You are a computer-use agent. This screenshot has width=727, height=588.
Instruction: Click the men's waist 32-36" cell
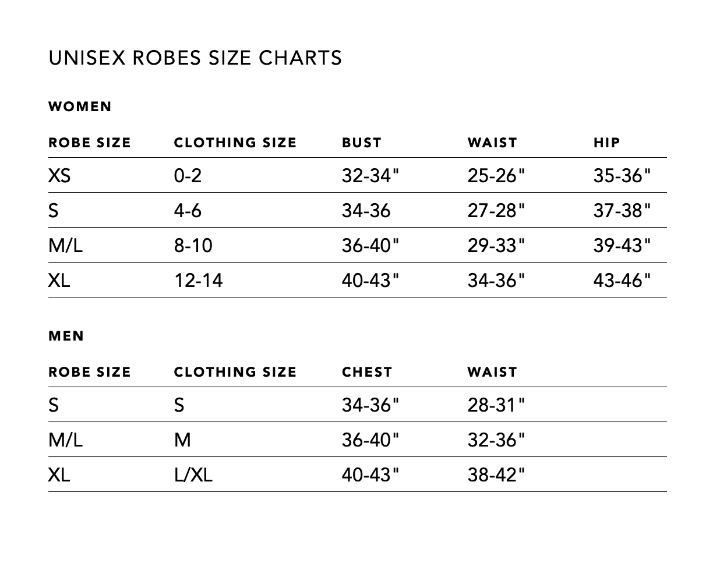click(496, 440)
